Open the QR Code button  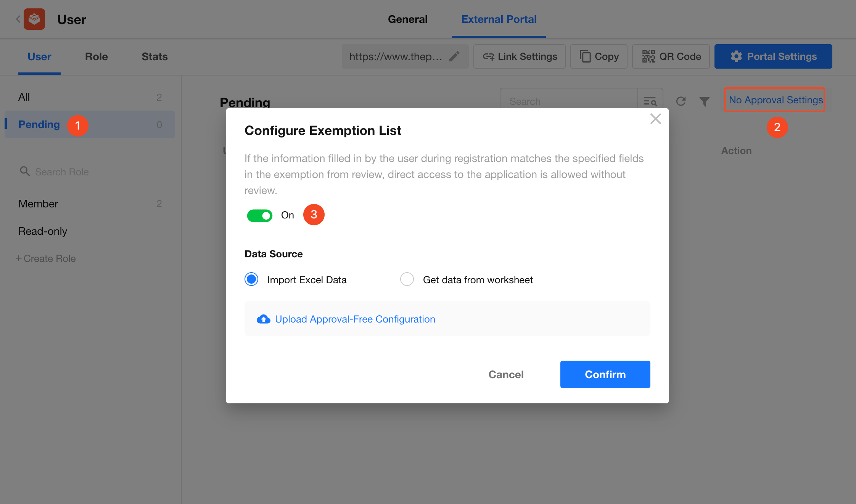click(x=671, y=56)
